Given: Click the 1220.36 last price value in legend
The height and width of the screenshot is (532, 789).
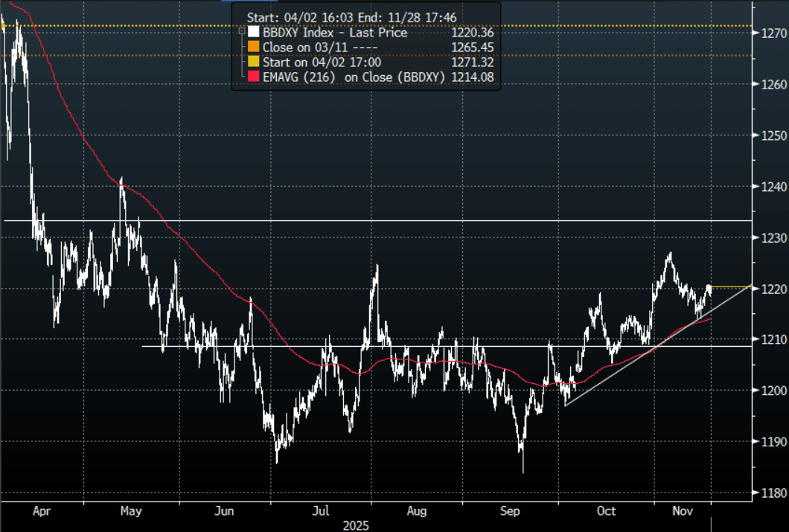Looking at the screenshot, I should click(473, 33).
